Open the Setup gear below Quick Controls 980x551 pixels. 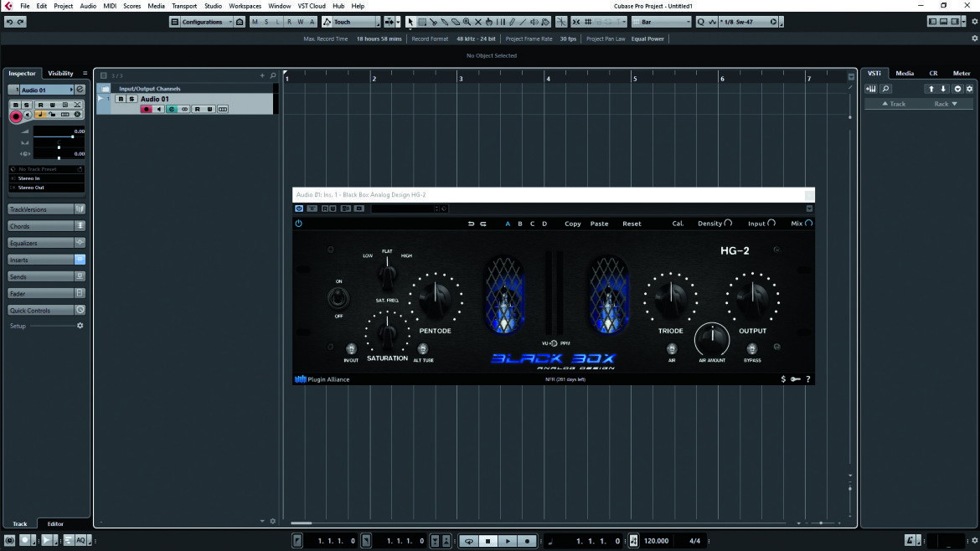(x=80, y=326)
